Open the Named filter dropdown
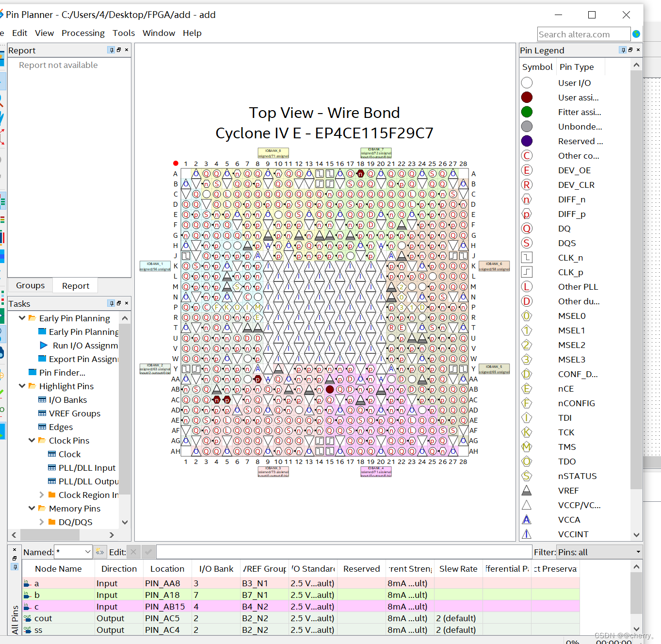Image resolution: width=661 pixels, height=644 pixels. click(x=88, y=552)
